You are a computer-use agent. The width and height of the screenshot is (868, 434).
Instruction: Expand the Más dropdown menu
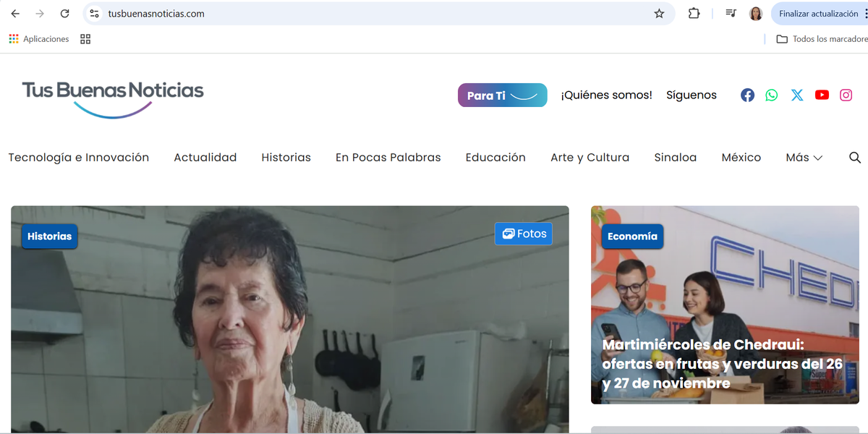click(x=804, y=158)
